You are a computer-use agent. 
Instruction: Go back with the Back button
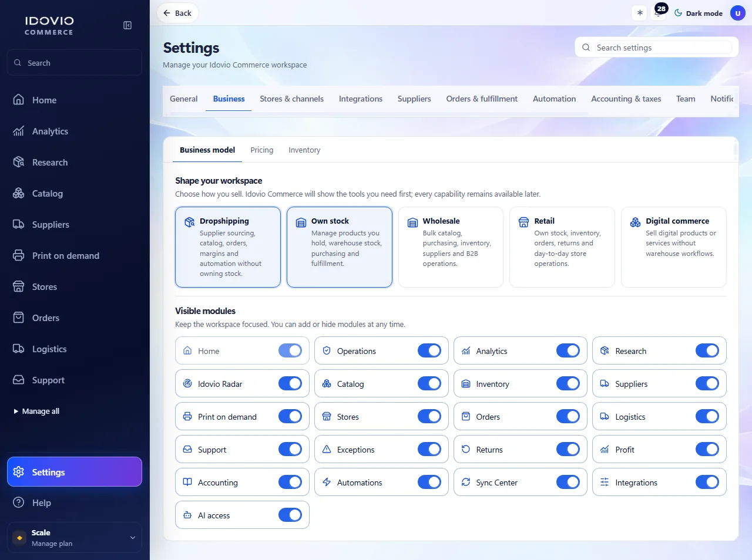click(177, 13)
